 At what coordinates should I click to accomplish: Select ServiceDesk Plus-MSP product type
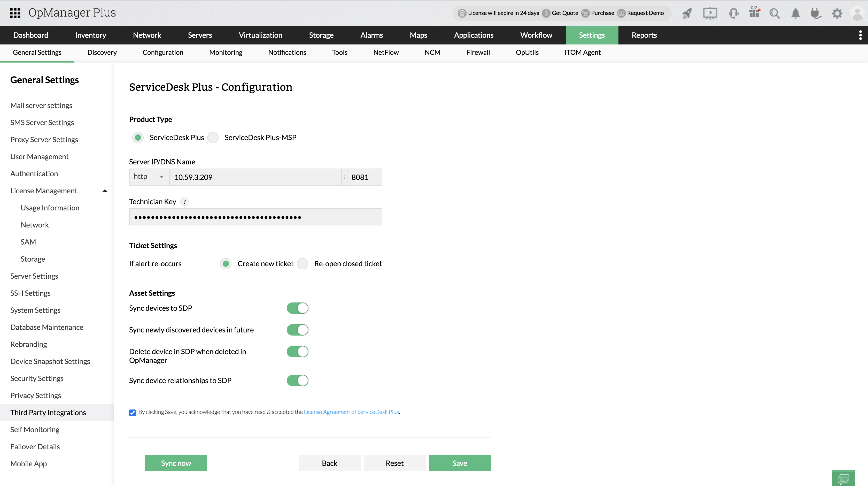(213, 138)
